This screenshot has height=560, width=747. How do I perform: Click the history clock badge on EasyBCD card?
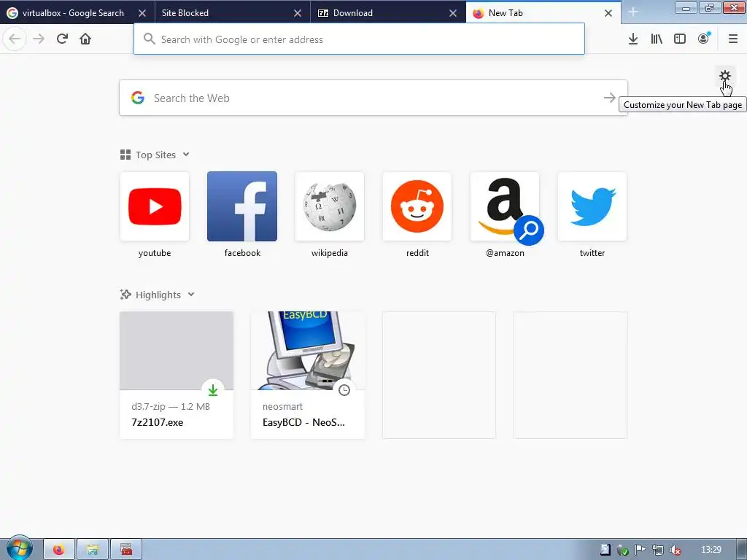coord(344,390)
